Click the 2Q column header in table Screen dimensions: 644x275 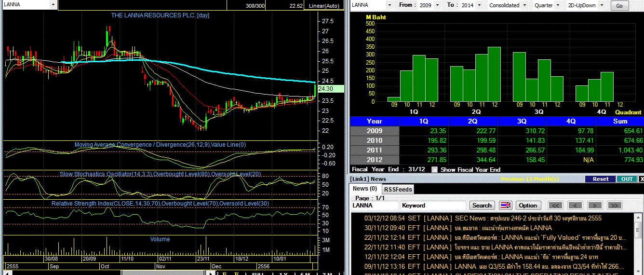click(x=473, y=121)
